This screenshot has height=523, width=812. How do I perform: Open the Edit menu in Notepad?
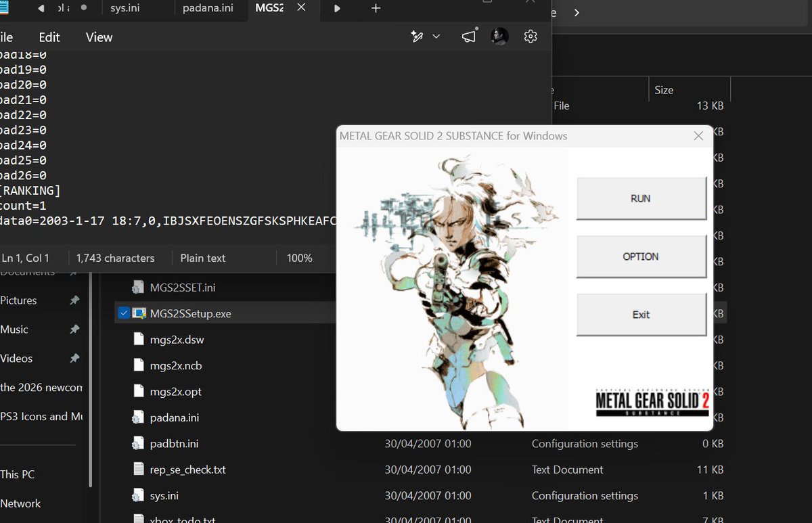(x=49, y=37)
